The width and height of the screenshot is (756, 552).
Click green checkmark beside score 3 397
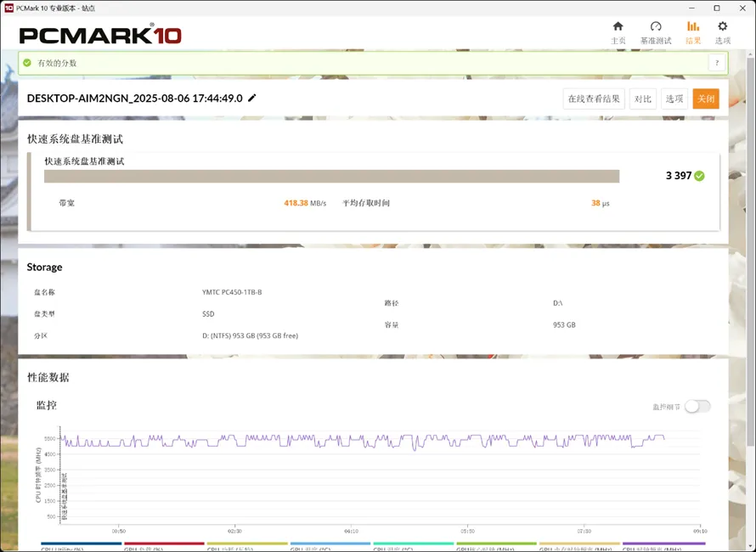coord(699,176)
